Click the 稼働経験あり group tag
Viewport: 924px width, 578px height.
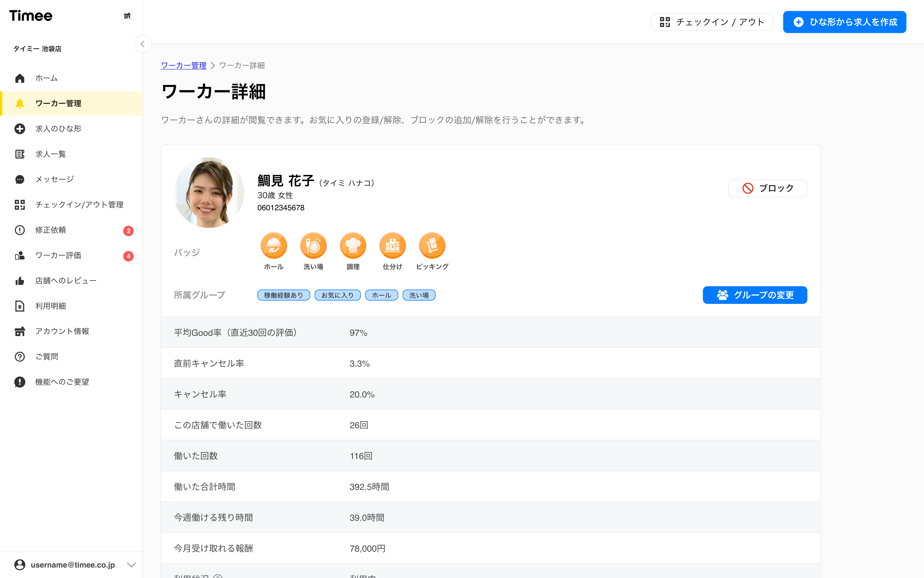pyautogui.click(x=284, y=295)
